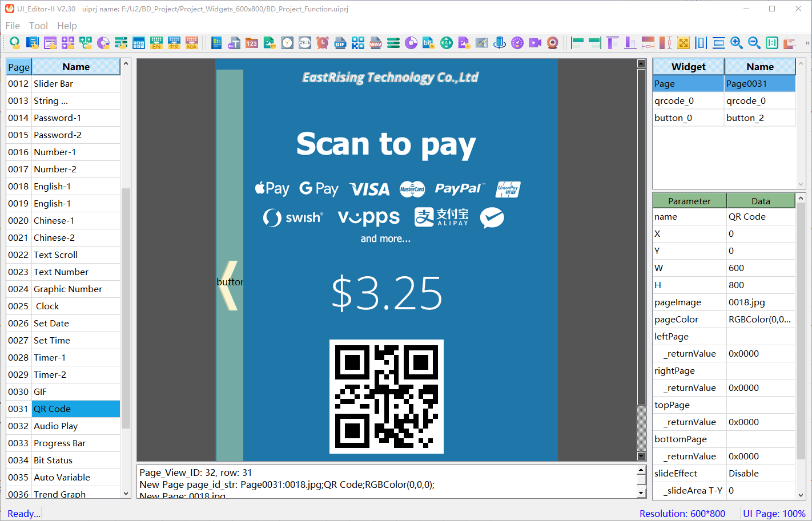Viewport: 812px width, 521px height.
Task: Add an analog clock widget
Action: (287, 43)
